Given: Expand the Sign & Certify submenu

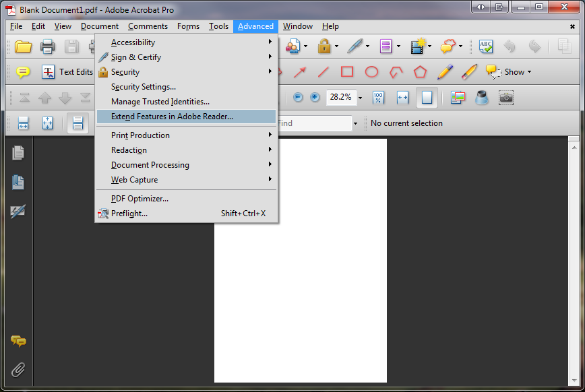Looking at the screenshot, I should point(186,57).
